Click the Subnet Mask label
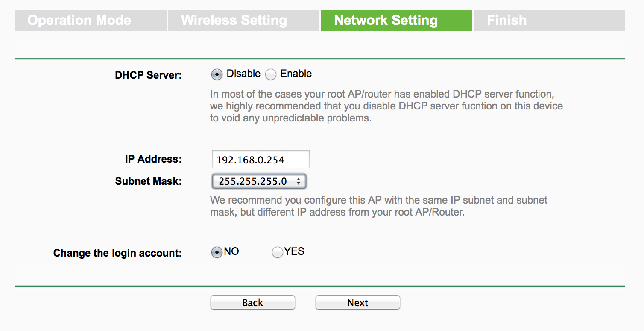The width and height of the screenshot is (644, 331). tap(148, 181)
